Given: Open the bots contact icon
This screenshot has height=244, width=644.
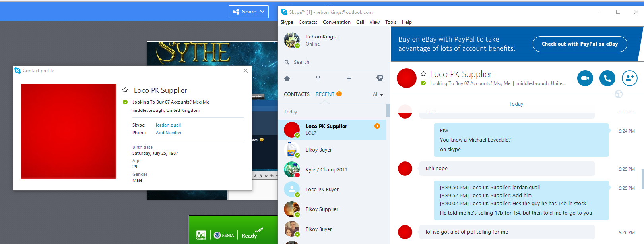Looking at the screenshot, I should [380, 78].
